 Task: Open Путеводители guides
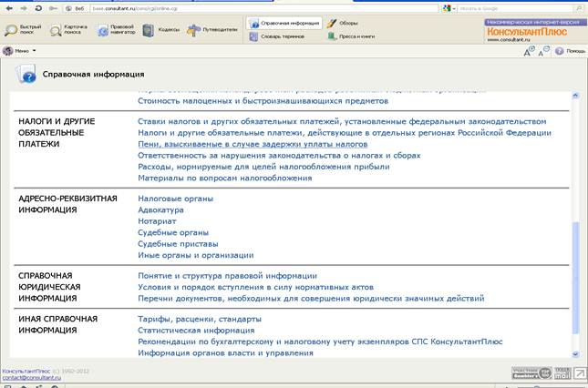pyautogui.click(x=212, y=29)
